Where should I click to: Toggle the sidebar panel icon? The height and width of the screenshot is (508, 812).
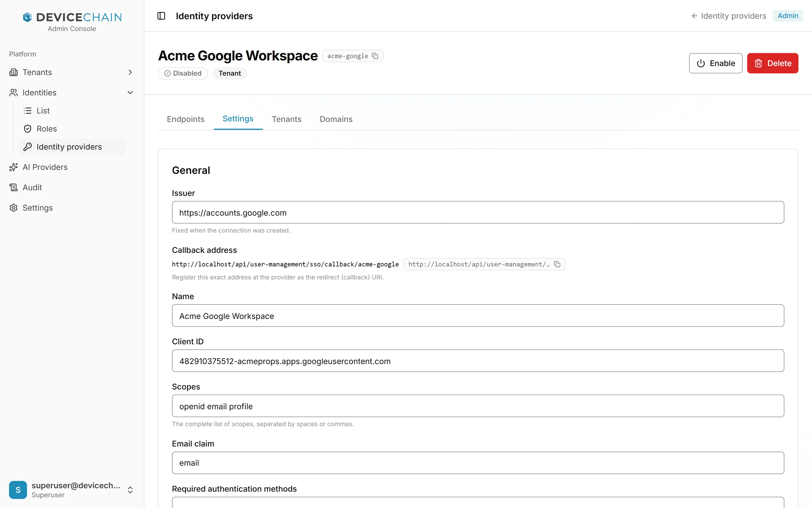161,16
